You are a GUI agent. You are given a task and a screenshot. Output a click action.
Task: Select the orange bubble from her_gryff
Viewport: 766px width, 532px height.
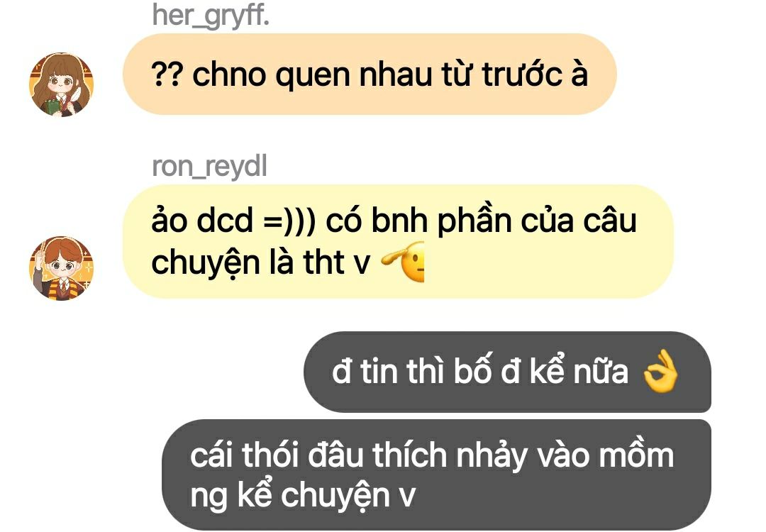tap(370, 74)
